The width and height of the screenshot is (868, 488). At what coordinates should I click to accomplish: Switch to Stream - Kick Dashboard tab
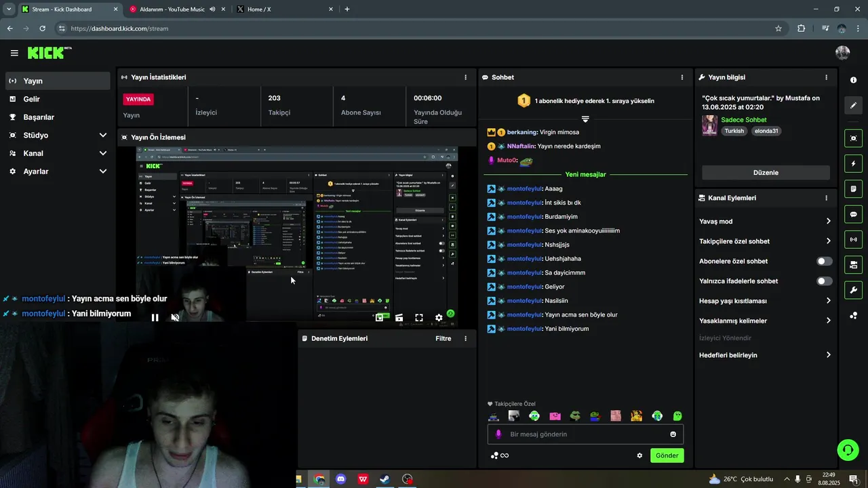pos(69,9)
